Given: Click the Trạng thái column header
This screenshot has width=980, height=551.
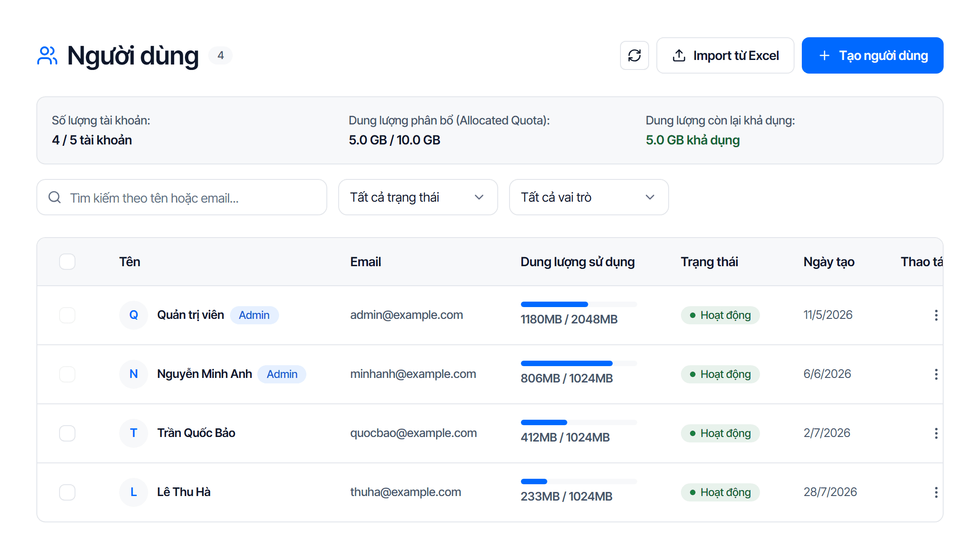Looking at the screenshot, I should point(709,262).
